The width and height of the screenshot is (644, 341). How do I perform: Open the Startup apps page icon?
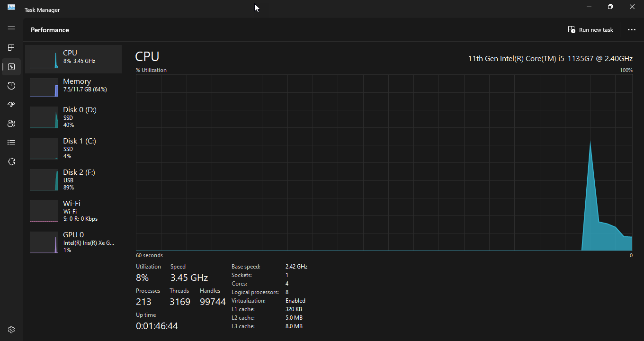pos(11,104)
